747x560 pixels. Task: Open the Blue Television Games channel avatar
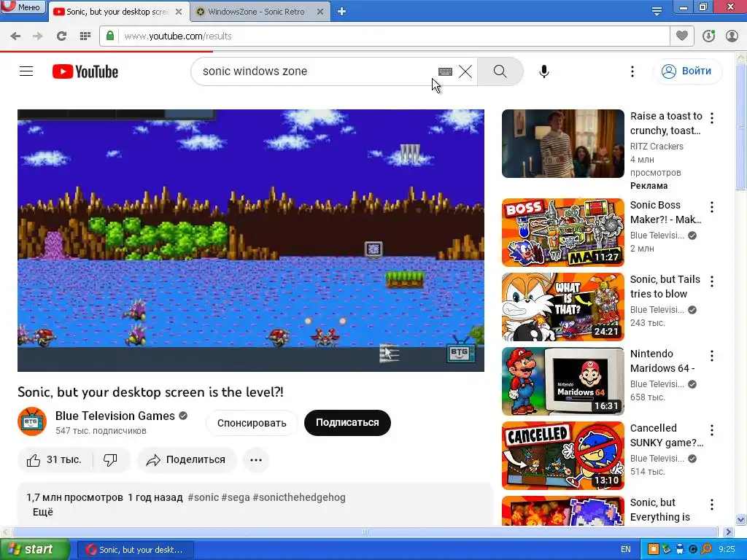32,421
